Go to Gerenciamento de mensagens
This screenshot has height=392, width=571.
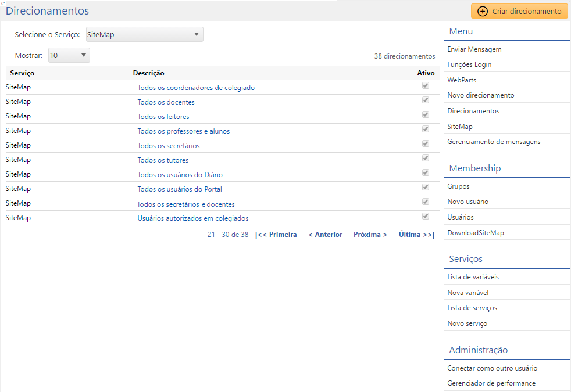(494, 141)
